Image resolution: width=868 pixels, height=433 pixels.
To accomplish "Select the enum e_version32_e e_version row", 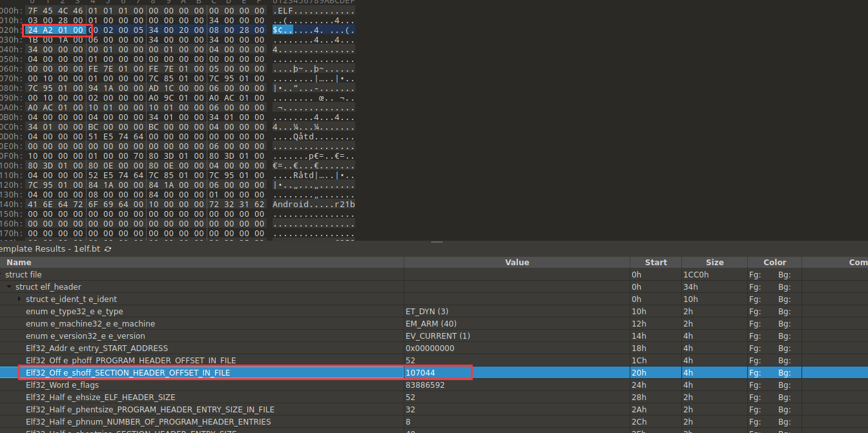I will pos(434,336).
